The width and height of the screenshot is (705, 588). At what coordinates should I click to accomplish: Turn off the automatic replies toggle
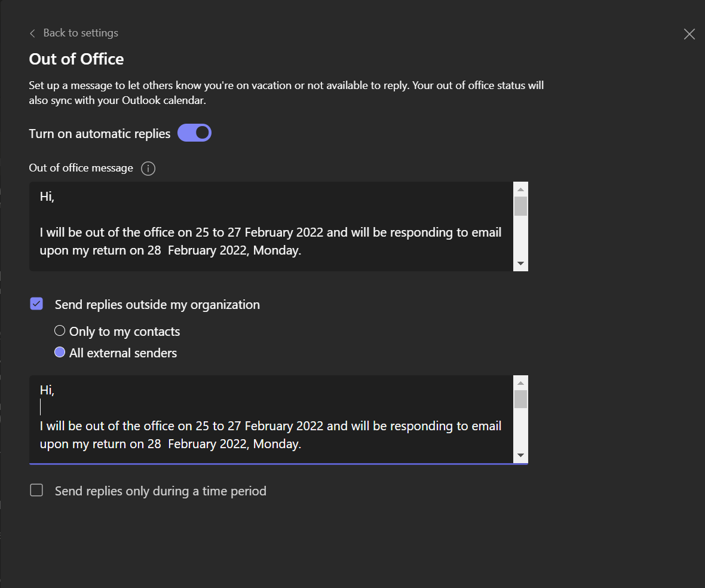point(194,133)
